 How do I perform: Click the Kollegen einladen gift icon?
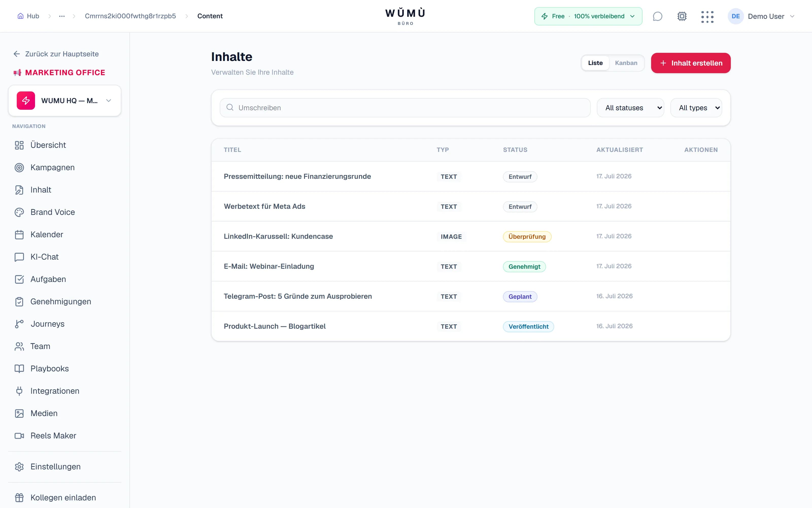coord(19,498)
